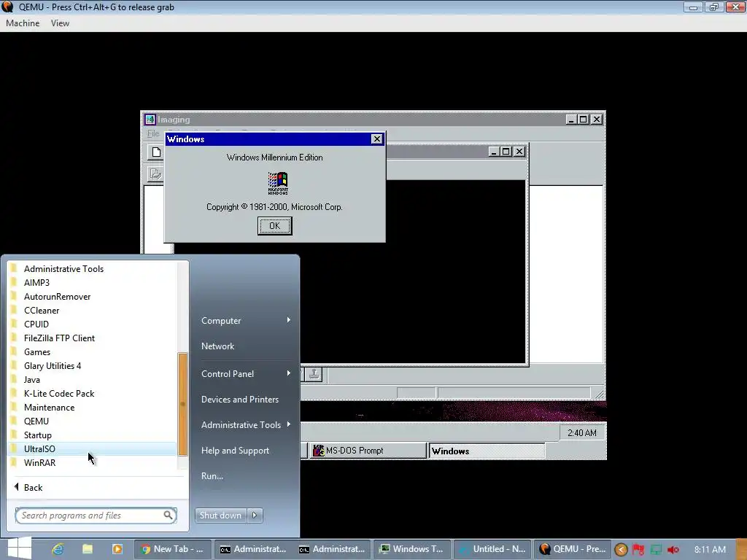Open the UltraISO folder
Image resolution: width=747 pixels, height=560 pixels.
[93, 448]
